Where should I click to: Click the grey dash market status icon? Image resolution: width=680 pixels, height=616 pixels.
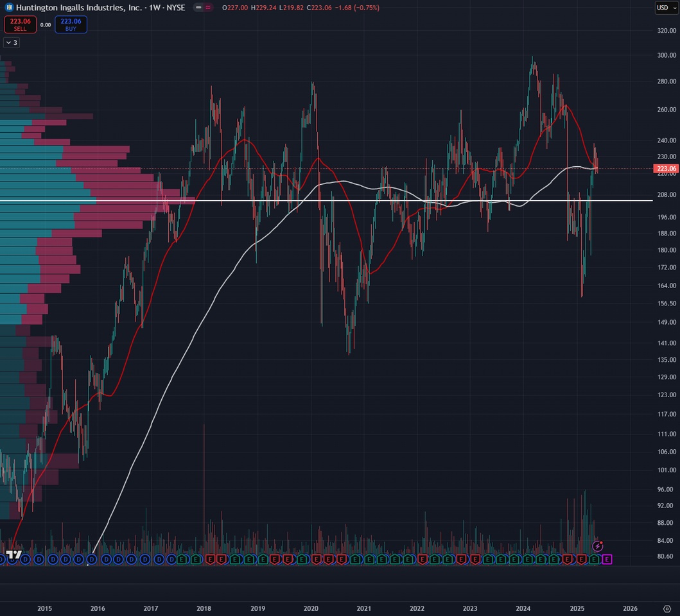click(198, 7)
